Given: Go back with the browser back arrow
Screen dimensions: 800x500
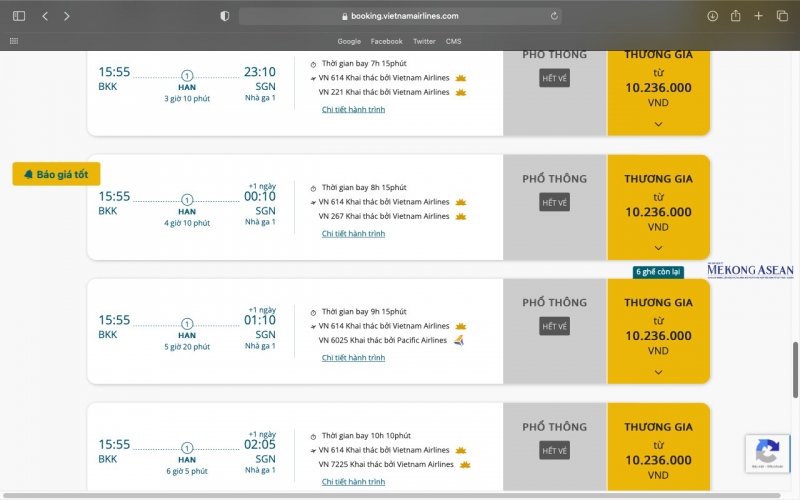Looking at the screenshot, I should coord(45,16).
